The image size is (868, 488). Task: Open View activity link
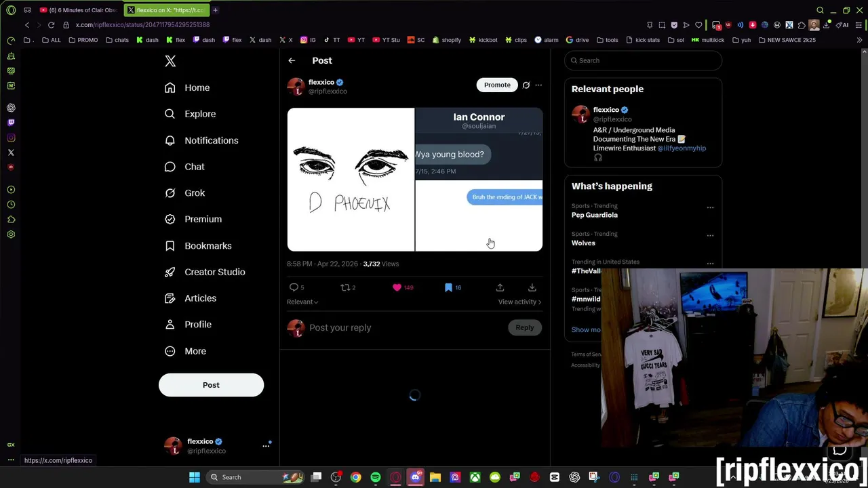pyautogui.click(x=519, y=302)
